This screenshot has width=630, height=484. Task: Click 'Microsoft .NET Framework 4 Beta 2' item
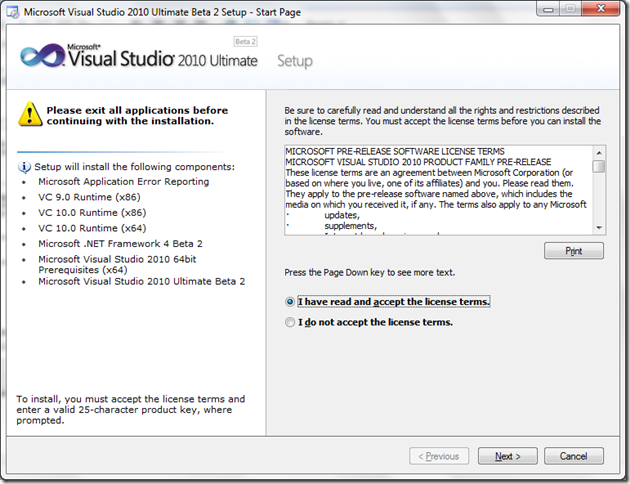(x=120, y=244)
